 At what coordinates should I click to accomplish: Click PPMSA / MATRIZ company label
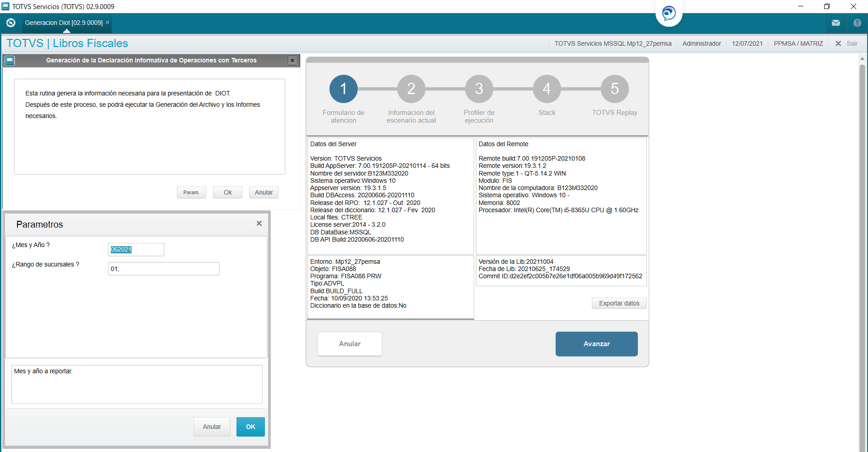point(798,43)
